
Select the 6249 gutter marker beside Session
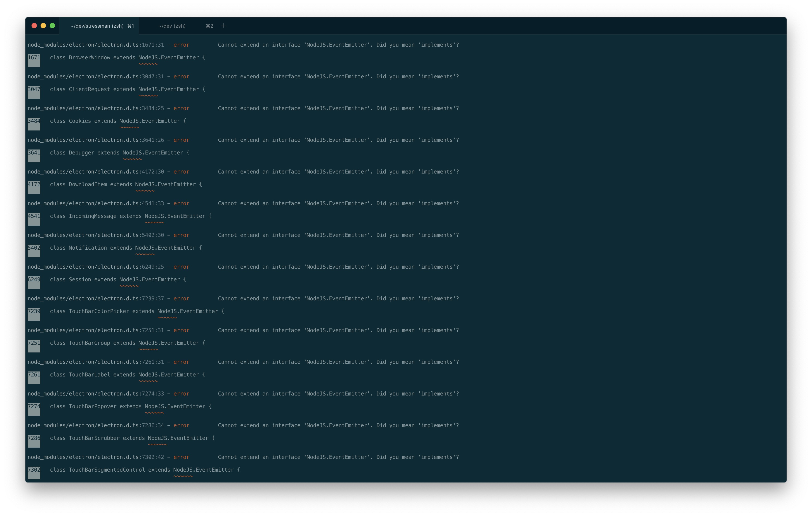point(34,282)
